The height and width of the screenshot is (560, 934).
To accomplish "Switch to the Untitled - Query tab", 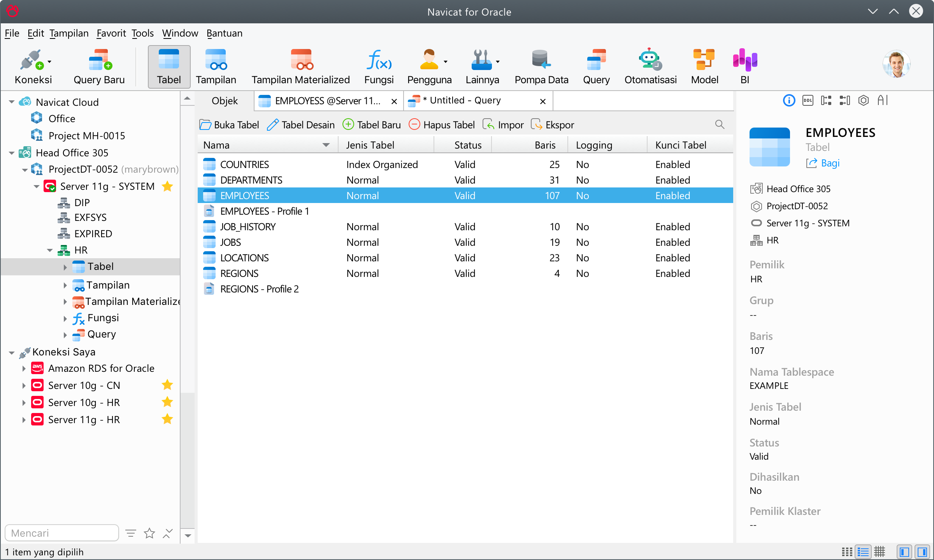I will click(x=478, y=101).
